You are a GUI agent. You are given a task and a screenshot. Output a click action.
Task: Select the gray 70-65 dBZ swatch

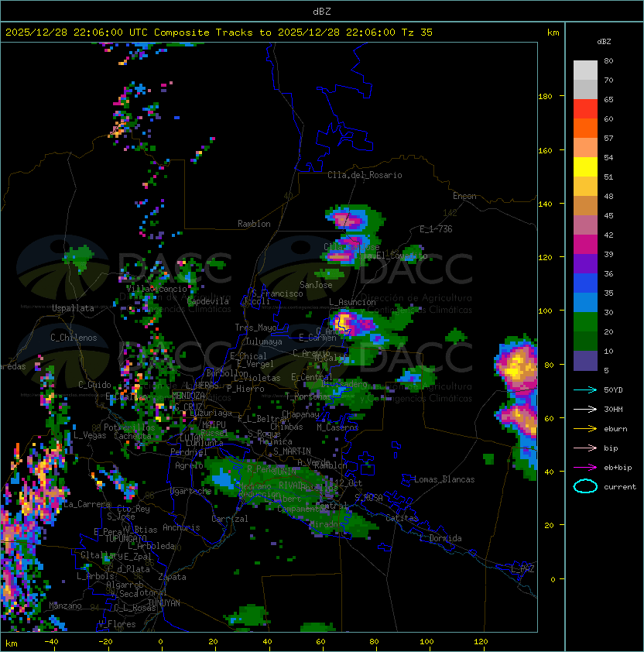tap(585, 89)
